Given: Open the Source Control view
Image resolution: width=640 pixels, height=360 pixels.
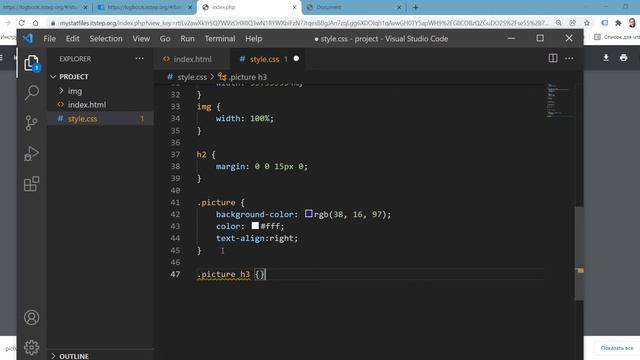Looking at the screenshot, I should (x=31, y=123).
